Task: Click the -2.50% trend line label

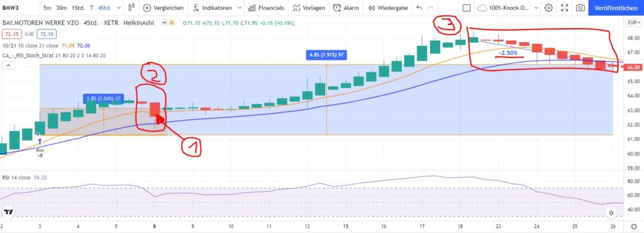Action: pos(508,54)
